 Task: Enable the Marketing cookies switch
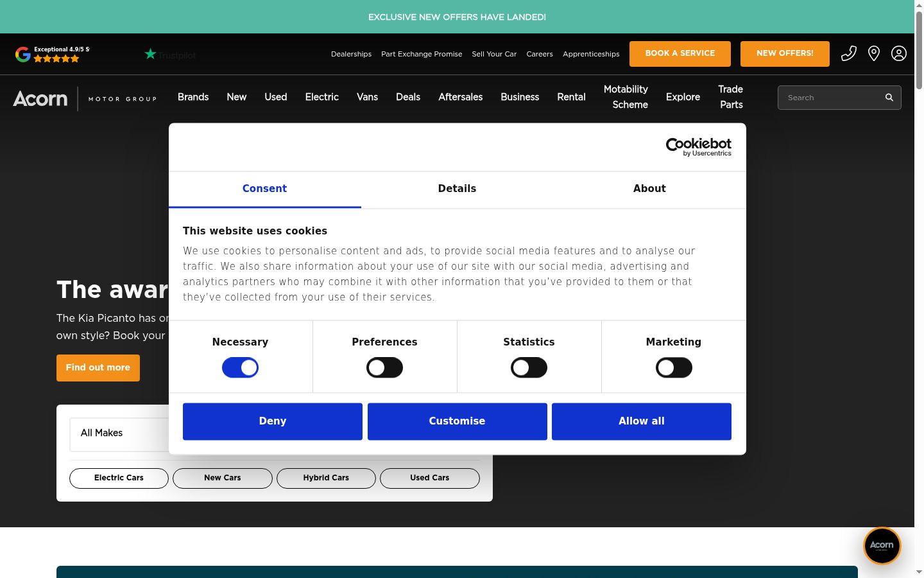(x=674, y=368)
